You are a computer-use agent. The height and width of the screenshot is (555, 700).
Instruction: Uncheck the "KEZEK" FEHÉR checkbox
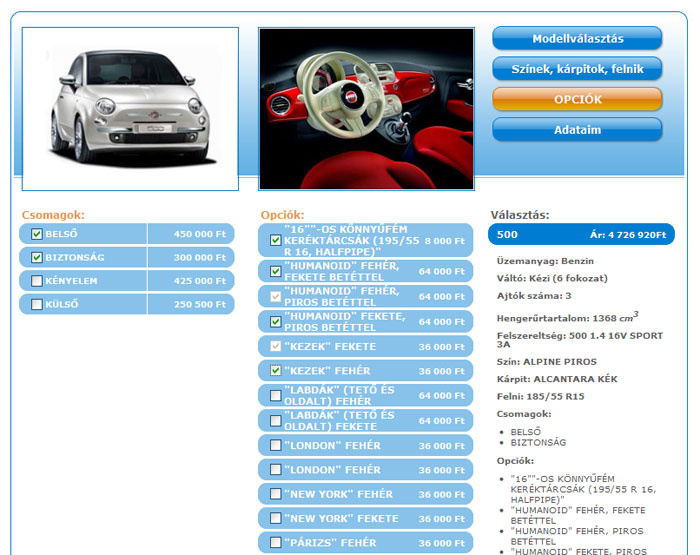coord(275,371)
